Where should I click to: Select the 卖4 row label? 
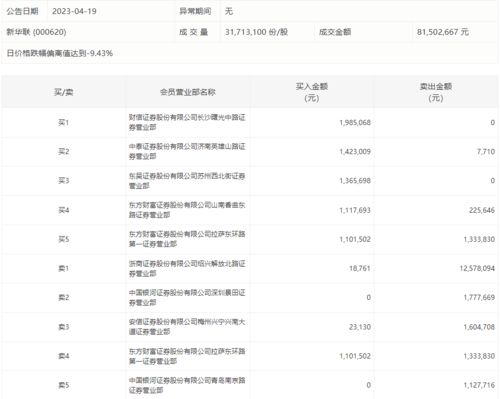point(63,356)
